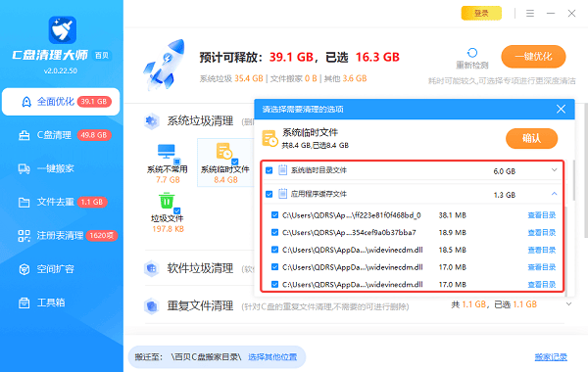Screen dimensions: 588x372
Task: Select the 垃圾文件 trash bin icon
Action: [x=167, y=201]
